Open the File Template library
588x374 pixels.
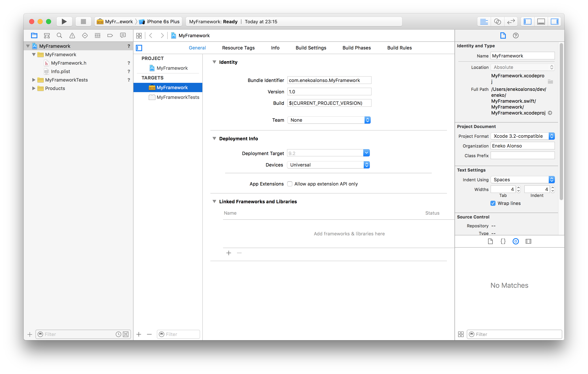(x=490, y=241)
